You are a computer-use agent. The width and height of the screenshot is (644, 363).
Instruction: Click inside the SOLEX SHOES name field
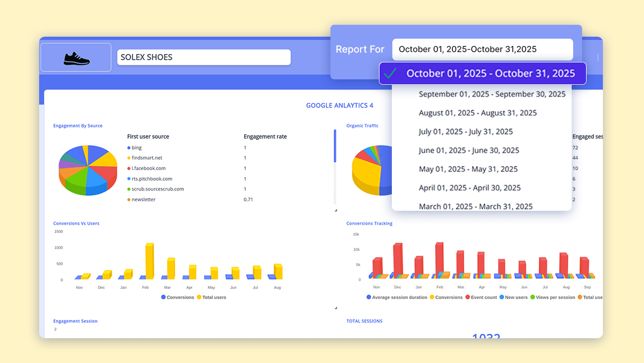coord(204,57)
